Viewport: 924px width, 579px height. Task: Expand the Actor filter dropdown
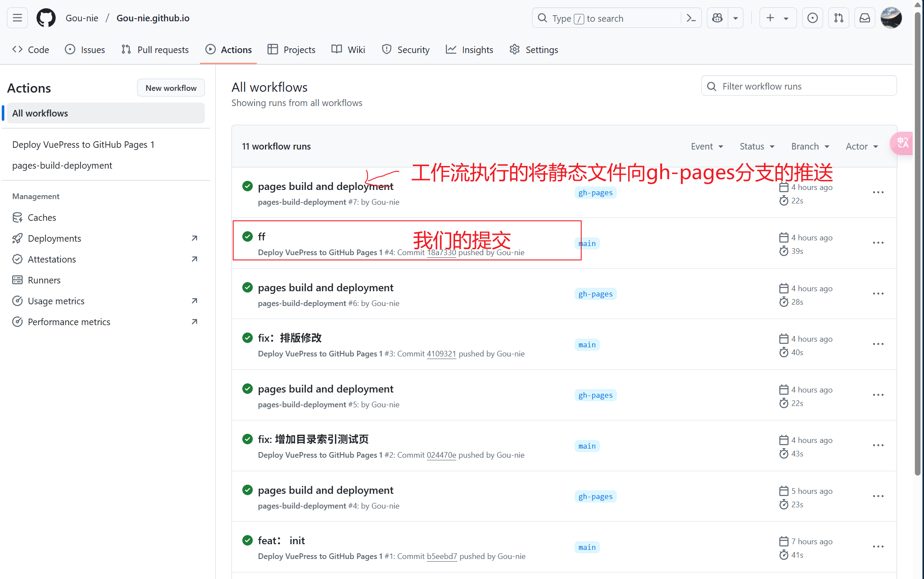click(862, 146)
